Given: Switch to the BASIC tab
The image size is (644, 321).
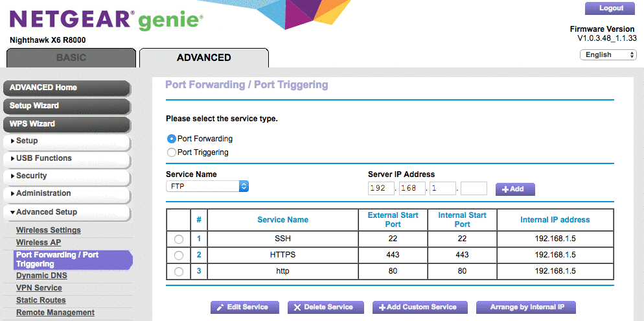Looking at the screenshot, I should 71,58.
